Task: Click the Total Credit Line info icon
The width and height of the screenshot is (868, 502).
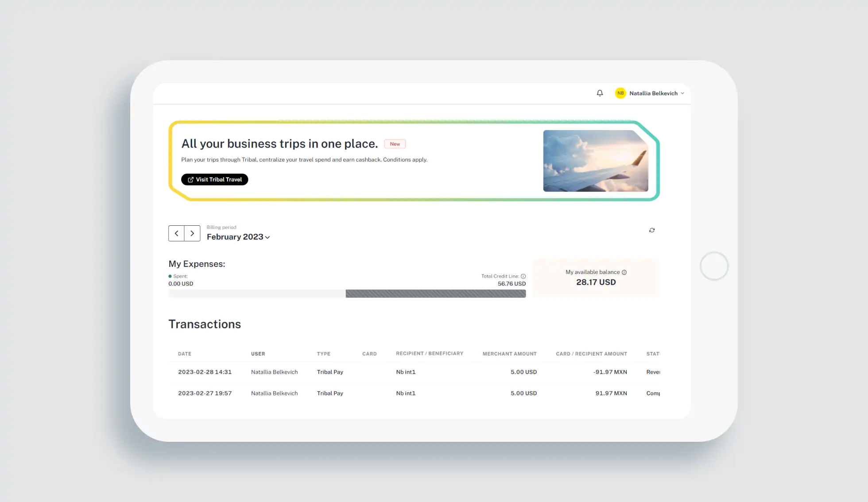Action: pyautogui.click(x=523, y=276)
